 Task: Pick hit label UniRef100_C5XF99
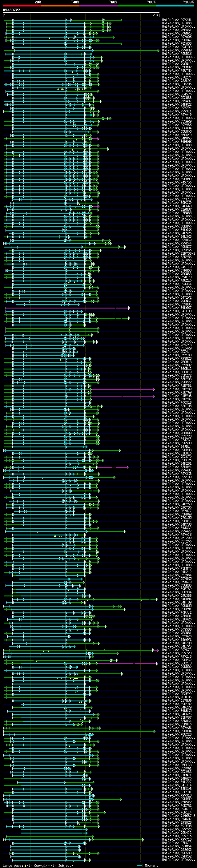click(x=176, y=694)
